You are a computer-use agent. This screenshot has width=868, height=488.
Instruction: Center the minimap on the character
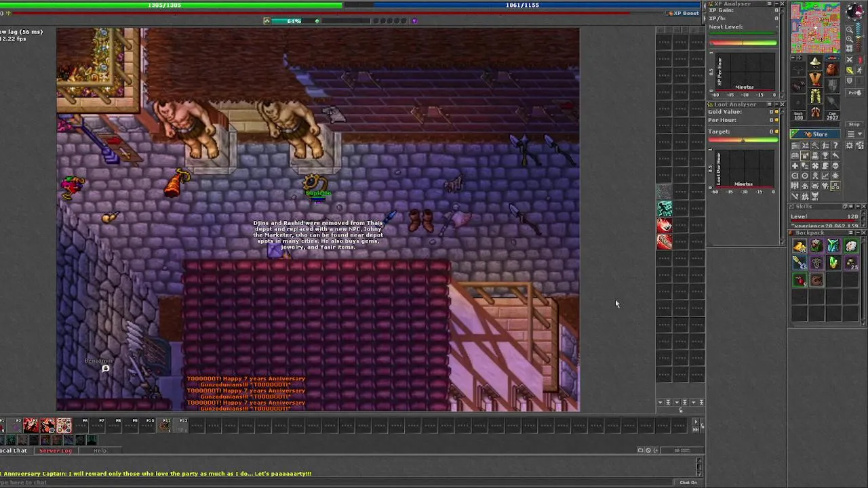[x=850, y=48]
